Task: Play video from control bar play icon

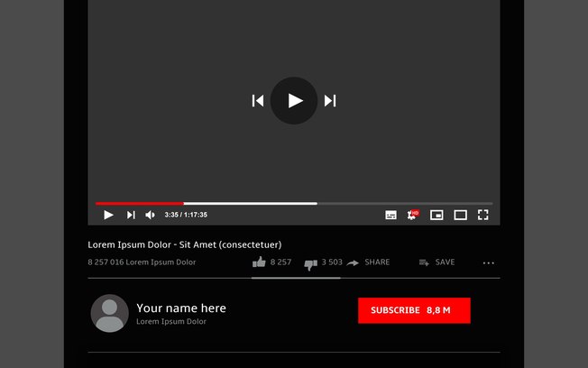Action: pyautogui.click(x=108, y=215)
